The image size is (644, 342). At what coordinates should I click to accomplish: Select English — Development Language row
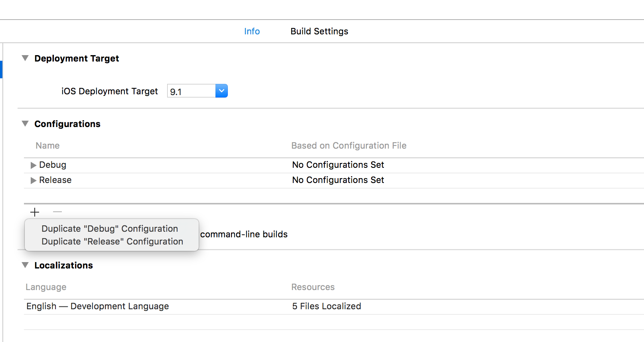click(334, 306)
